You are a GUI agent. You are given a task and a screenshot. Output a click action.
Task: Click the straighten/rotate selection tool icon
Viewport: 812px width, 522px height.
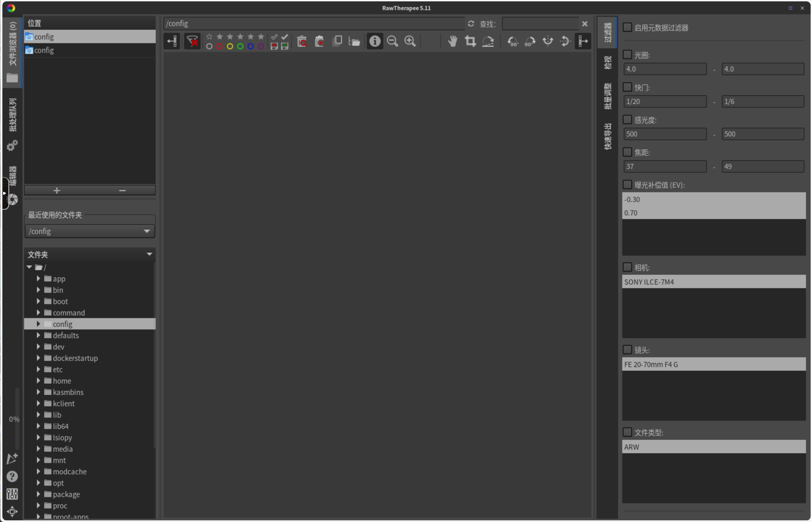tap(488, 42)
